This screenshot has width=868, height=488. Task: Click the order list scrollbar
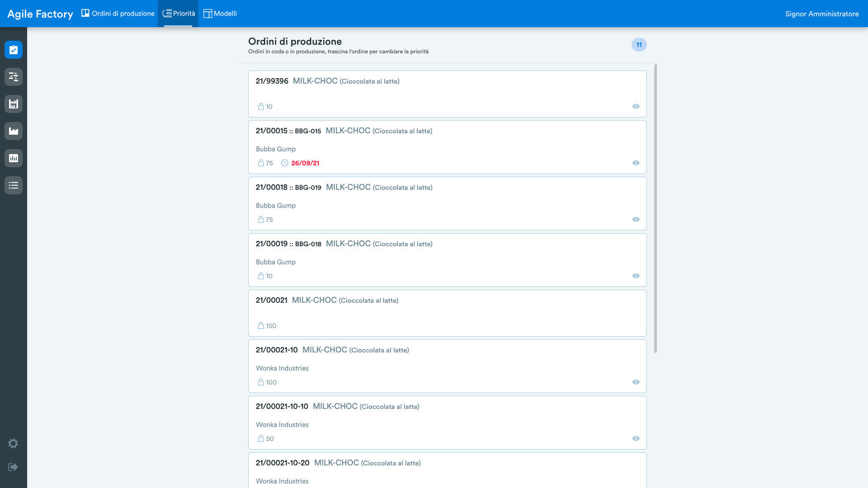click(x=655, y=208)
